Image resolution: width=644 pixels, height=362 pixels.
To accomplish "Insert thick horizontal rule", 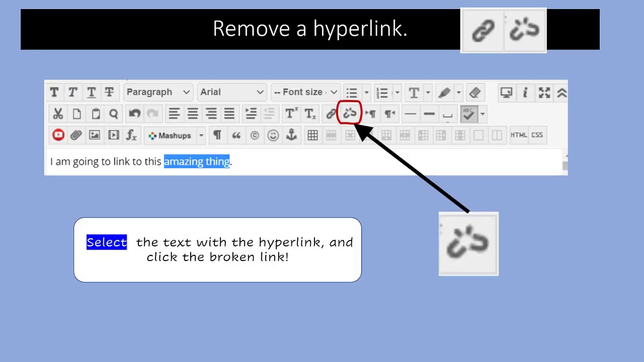I will pos(429,114).
